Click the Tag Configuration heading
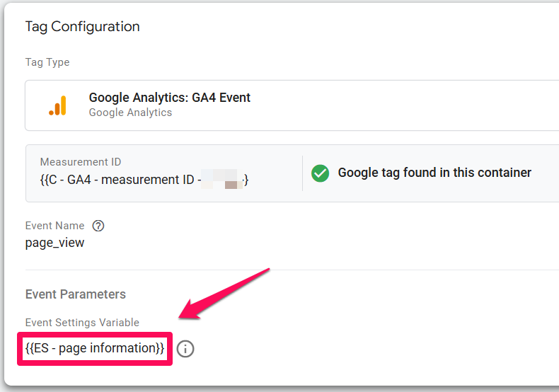This screenshot has height=392, width=559. coord(82,27)
